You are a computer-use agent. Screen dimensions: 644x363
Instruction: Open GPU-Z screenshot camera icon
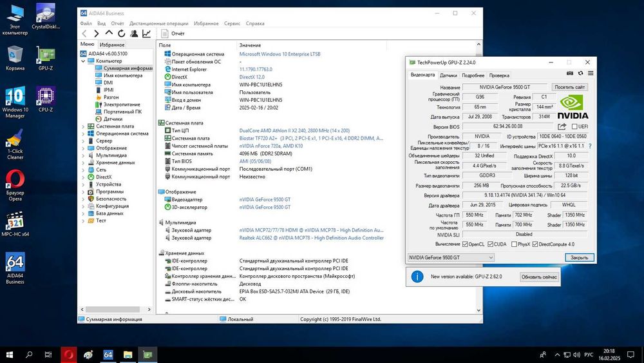pyautogui.click(x=570, y=73)
